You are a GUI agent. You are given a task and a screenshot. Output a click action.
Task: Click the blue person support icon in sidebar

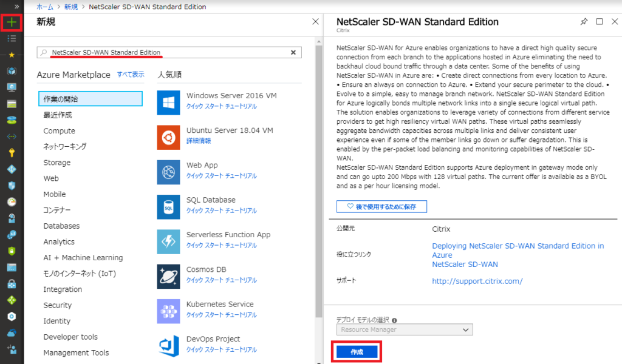click(12, 218)
